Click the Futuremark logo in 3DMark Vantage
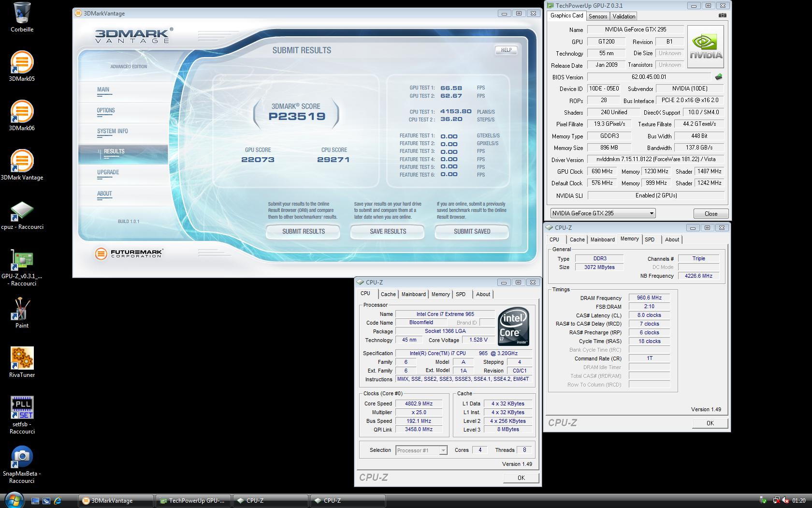This screenshot has height=508, width=812. click(129, 253)
